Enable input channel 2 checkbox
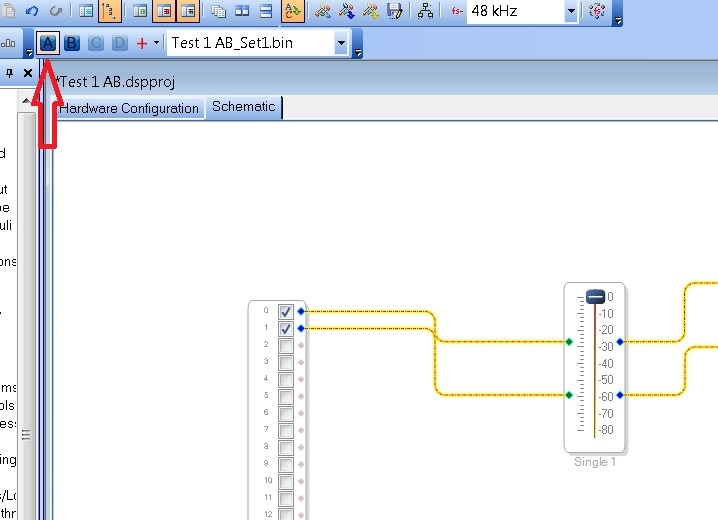The height and width of the screenshot is (520, 718). tap(286, 346)
